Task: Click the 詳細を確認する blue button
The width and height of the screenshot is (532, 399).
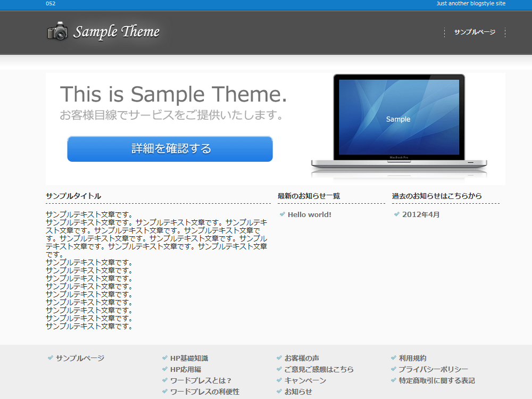Action: point(170,148)
